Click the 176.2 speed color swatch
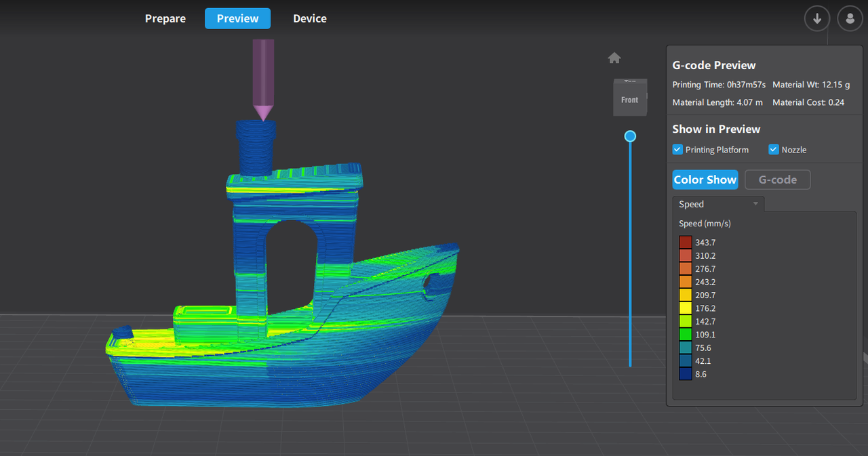 click(x=686, y=308)
